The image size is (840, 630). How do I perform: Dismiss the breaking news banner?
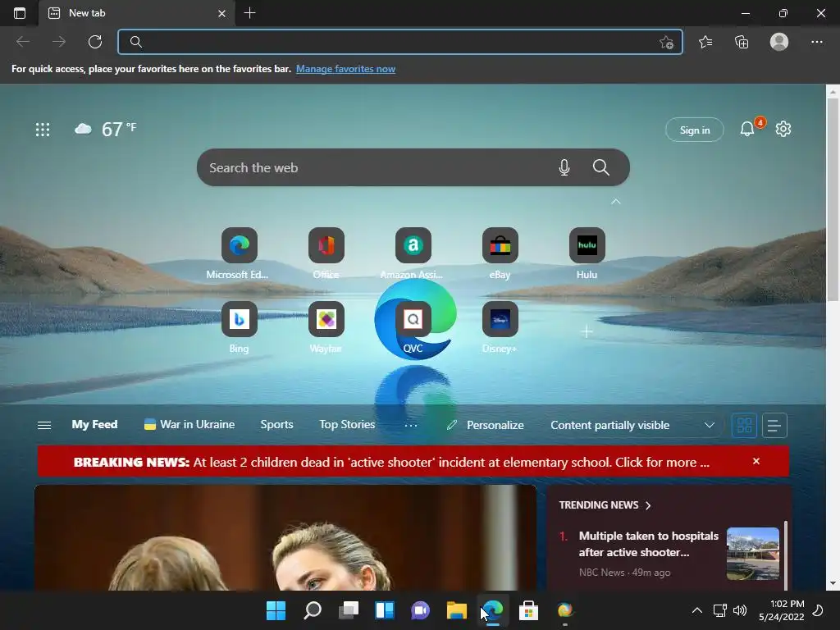756,461
